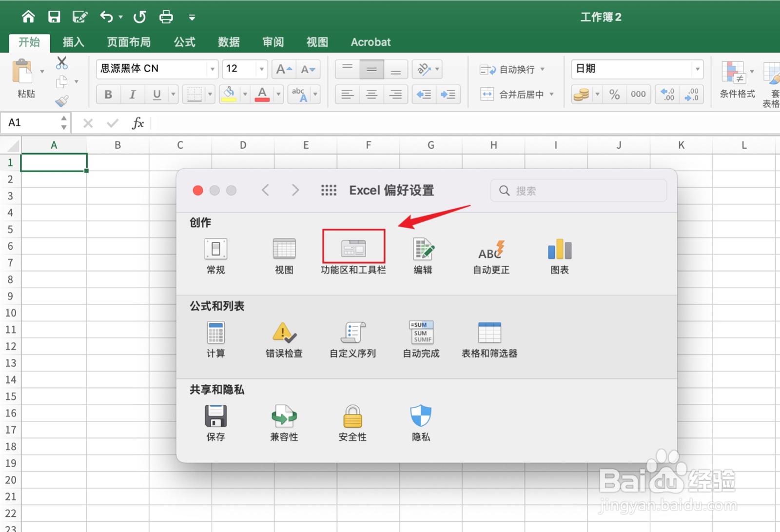Click the Home icon in title bar

(x=28, y=17)
